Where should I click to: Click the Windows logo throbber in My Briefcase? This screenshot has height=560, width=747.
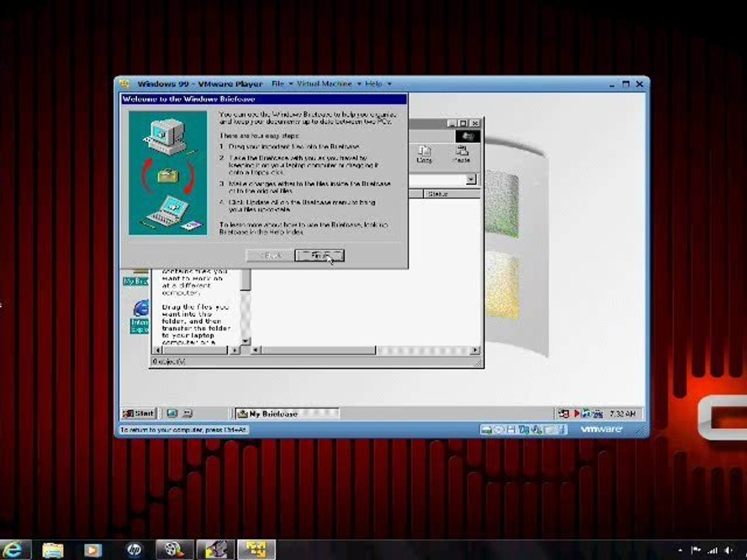coord(468,137)
